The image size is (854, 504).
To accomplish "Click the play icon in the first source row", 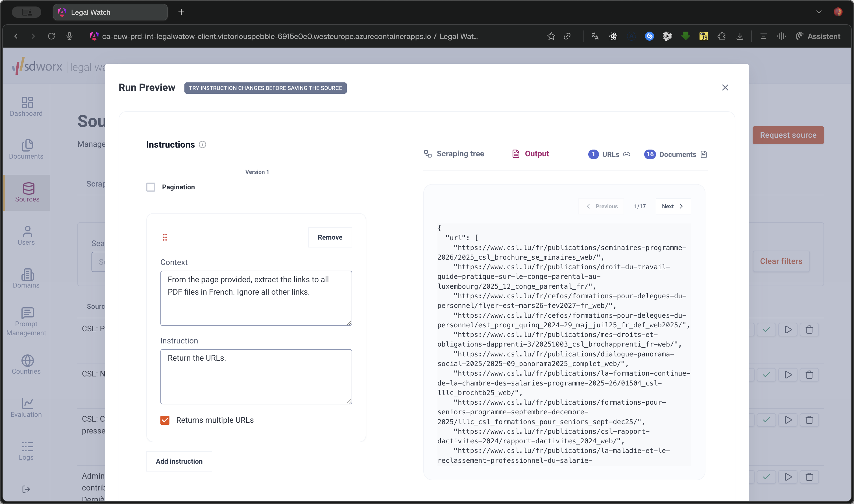I will [x=788, y=330].
